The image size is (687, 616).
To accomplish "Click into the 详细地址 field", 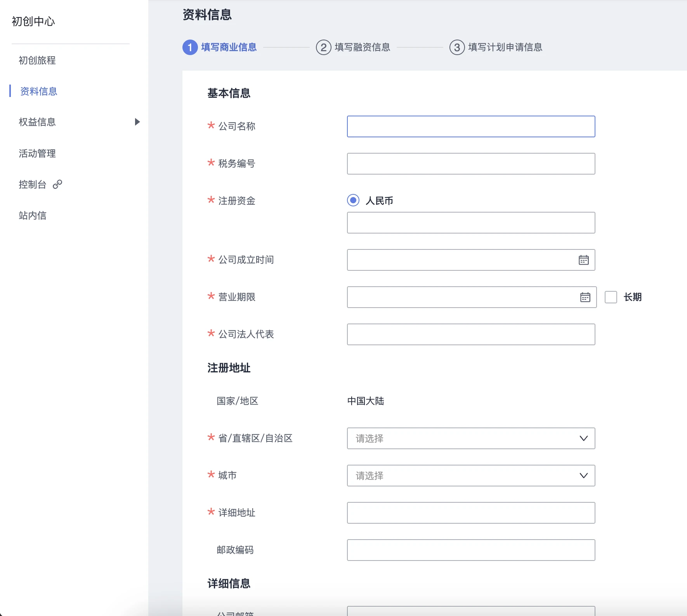I will [471, 513].
